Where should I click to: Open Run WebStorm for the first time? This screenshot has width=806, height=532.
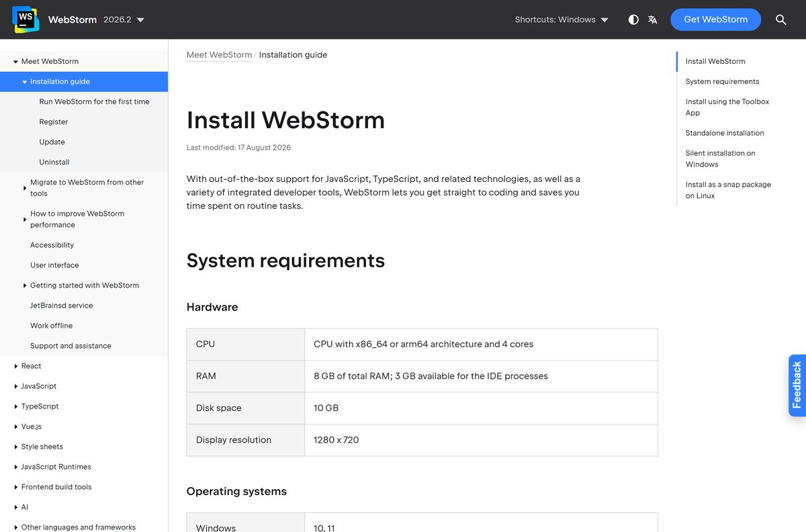click(x=94, y=101)
